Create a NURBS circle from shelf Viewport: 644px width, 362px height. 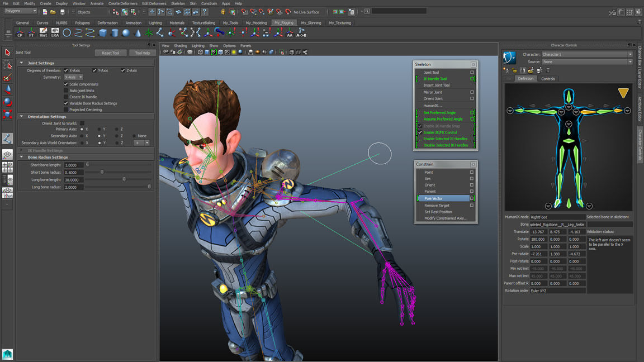[67, 32]
